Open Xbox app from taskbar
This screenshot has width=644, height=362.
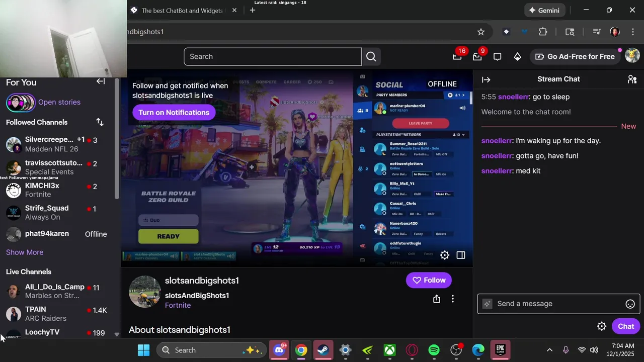coord(389,350)
